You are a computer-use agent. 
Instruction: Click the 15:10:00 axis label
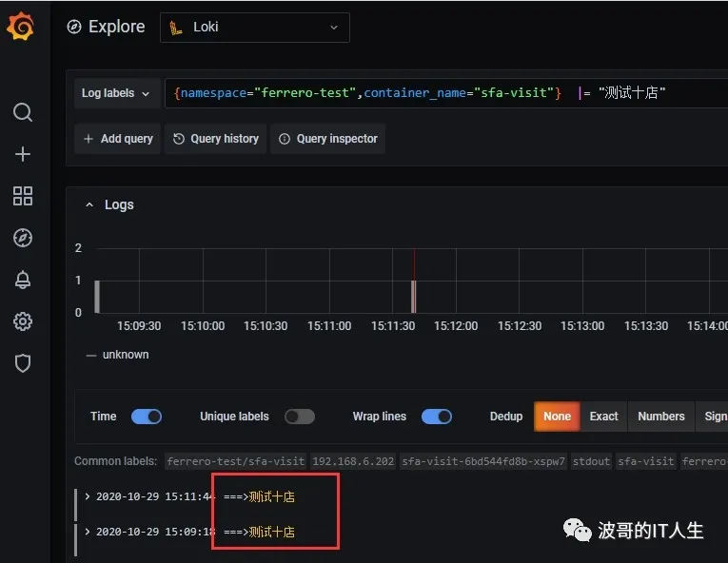tap(203, 326)
